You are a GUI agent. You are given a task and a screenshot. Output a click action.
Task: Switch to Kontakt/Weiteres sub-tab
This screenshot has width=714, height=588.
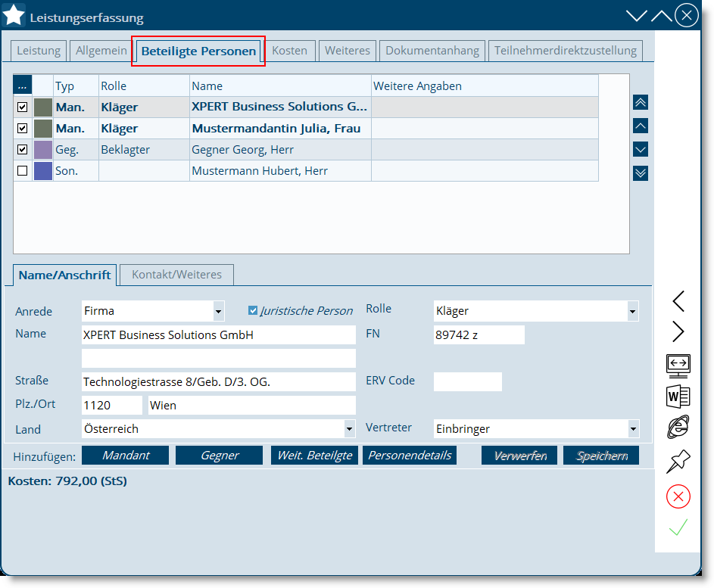[176, 275]
